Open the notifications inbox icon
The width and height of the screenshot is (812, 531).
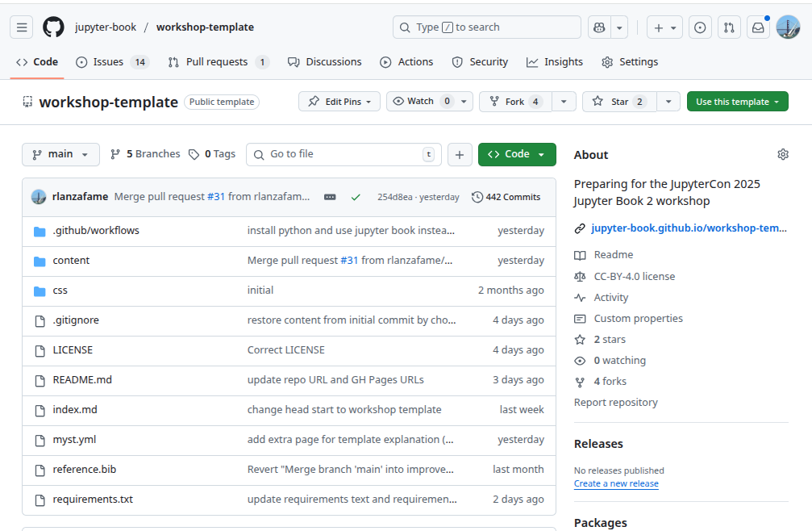coord(758,27)
